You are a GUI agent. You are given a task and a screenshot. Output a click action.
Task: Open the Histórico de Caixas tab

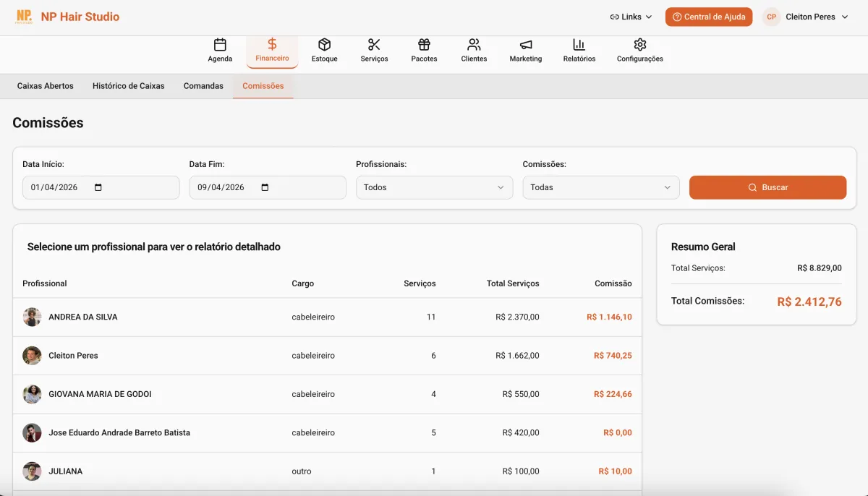tap(128, 85)
